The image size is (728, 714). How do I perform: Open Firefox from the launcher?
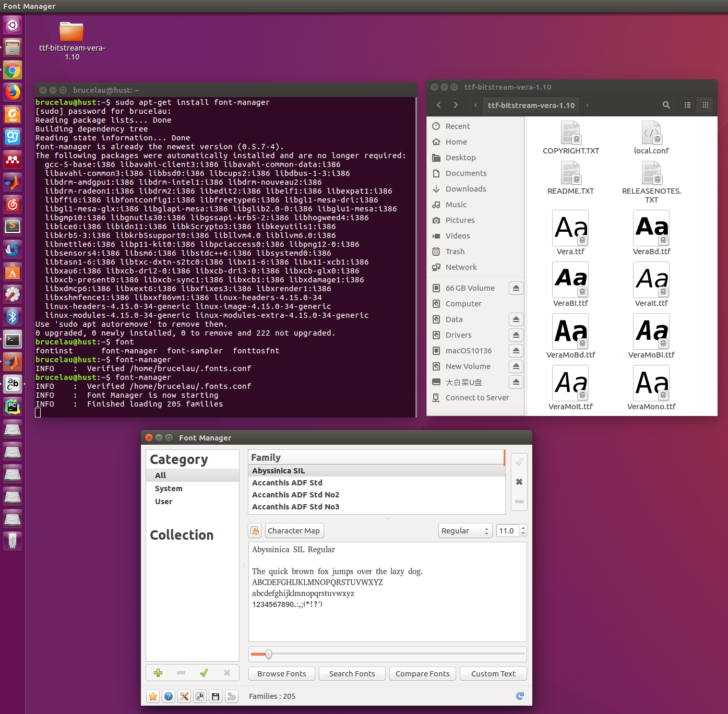[13, 92]
